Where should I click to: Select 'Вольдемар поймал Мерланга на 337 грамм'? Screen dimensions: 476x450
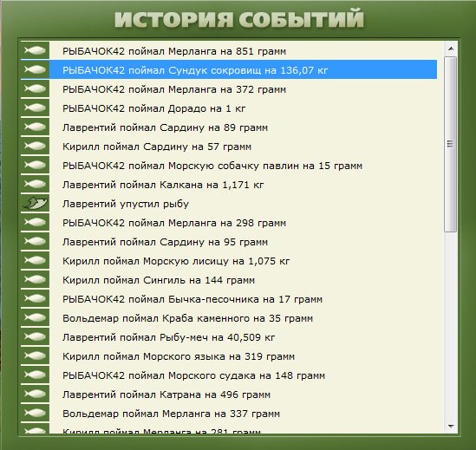[171, 414]
